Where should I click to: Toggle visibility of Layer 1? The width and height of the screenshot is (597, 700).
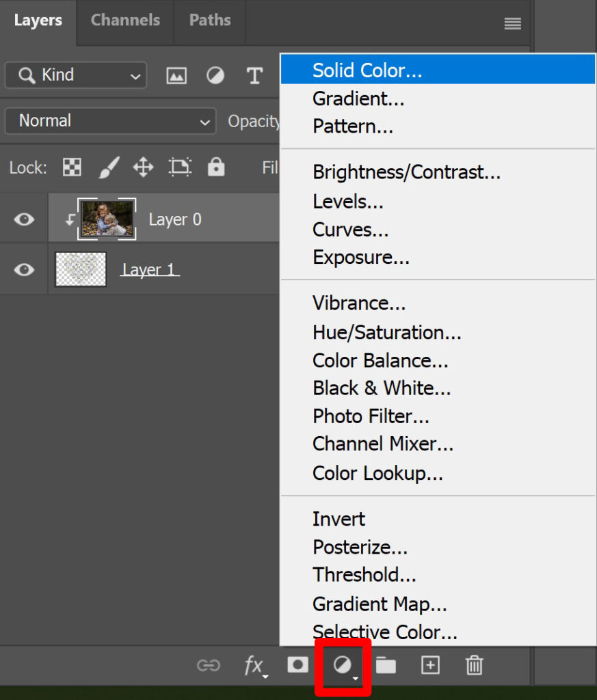24,269
